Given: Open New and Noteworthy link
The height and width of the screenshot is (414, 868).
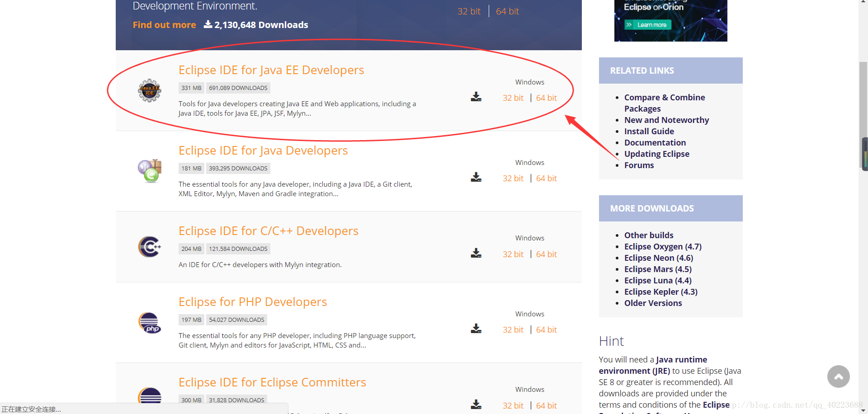Looking at the screenshot, I should point(666,120).
